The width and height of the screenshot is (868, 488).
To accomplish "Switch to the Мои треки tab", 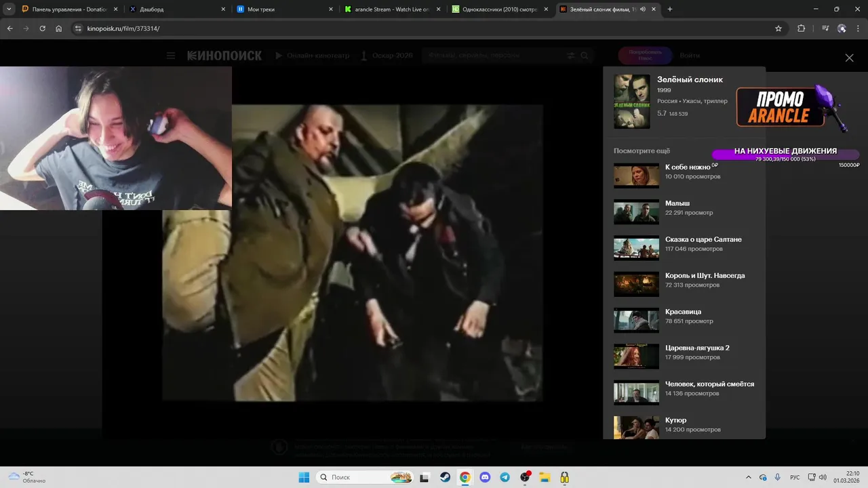I will pos(285,9).
